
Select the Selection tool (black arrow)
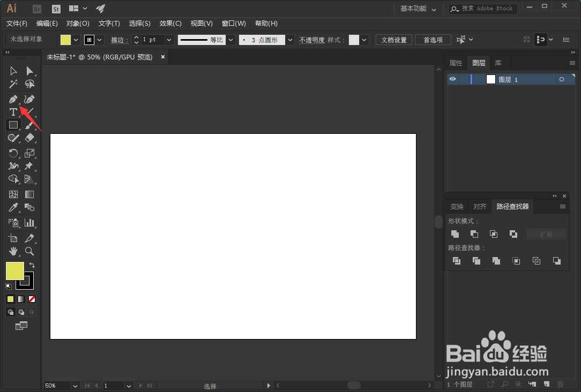click(x=13, y=71)
